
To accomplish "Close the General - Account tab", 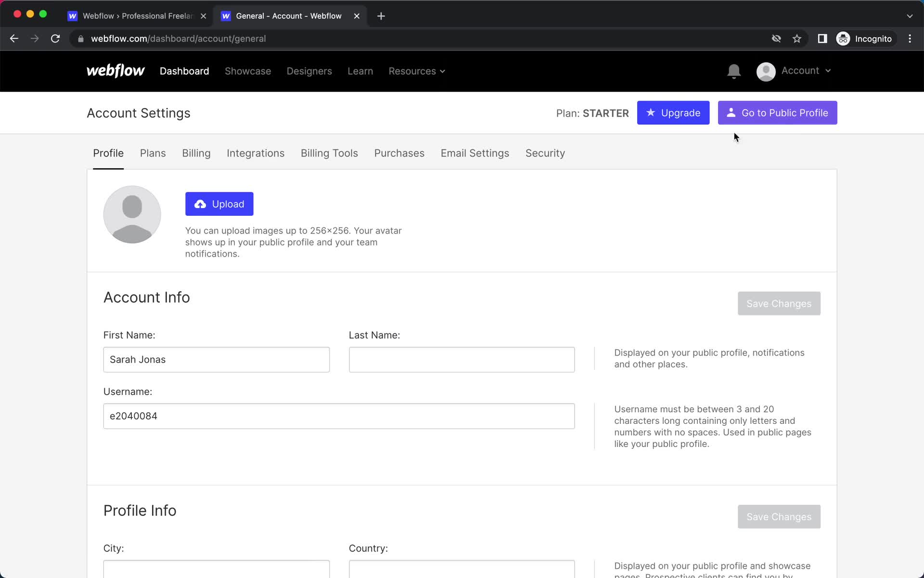I will (357, 16).
